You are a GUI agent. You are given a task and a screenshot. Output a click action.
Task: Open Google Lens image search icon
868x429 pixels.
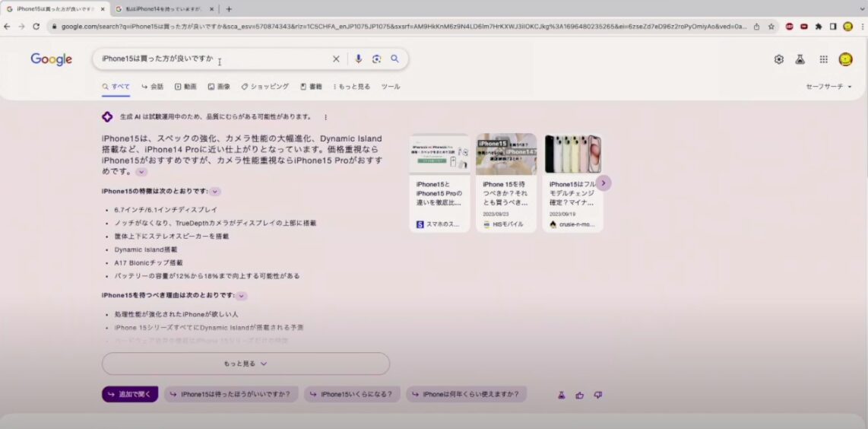coord(376,59)
